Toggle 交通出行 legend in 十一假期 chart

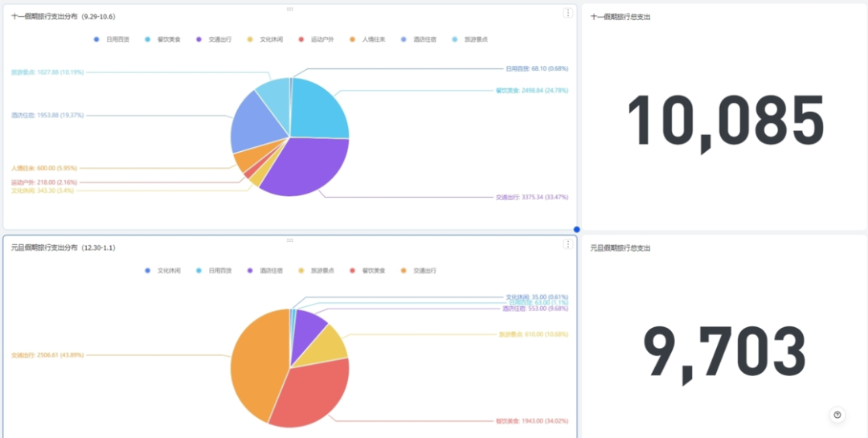pyautogui.click(x=215, y=39)
